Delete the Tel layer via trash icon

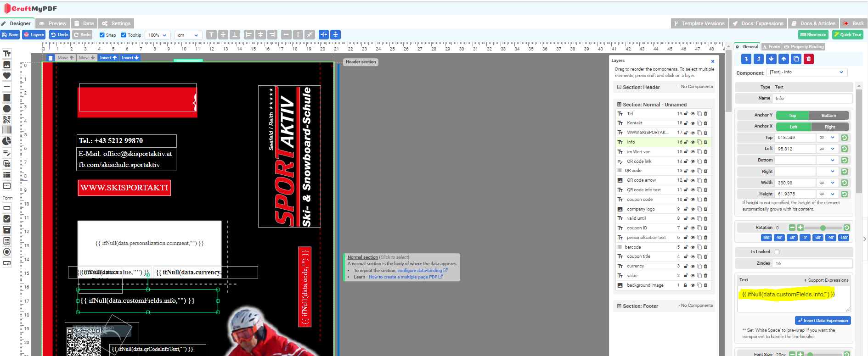[705, 114]
